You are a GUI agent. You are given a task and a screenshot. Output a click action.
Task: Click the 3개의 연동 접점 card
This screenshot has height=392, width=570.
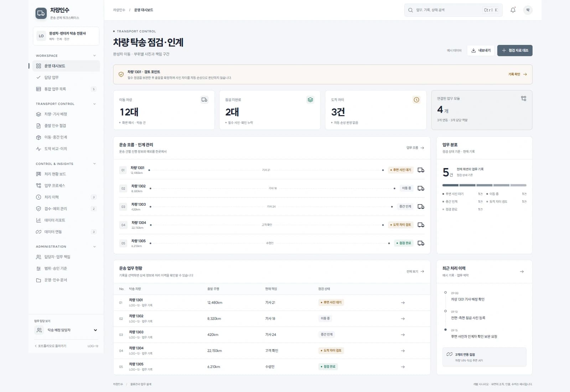(484, 357)
